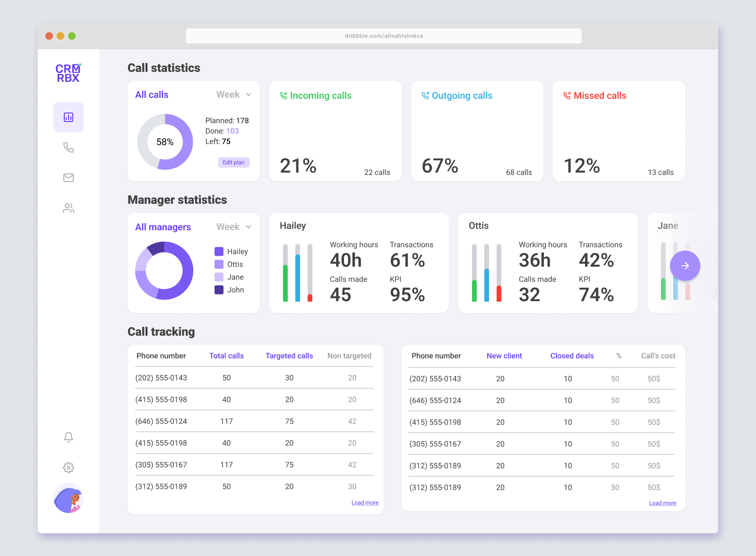Toggle Ottis in the donut chart legend
The height and width of the screenshot is (556, 756).
[x=230, y=264]
